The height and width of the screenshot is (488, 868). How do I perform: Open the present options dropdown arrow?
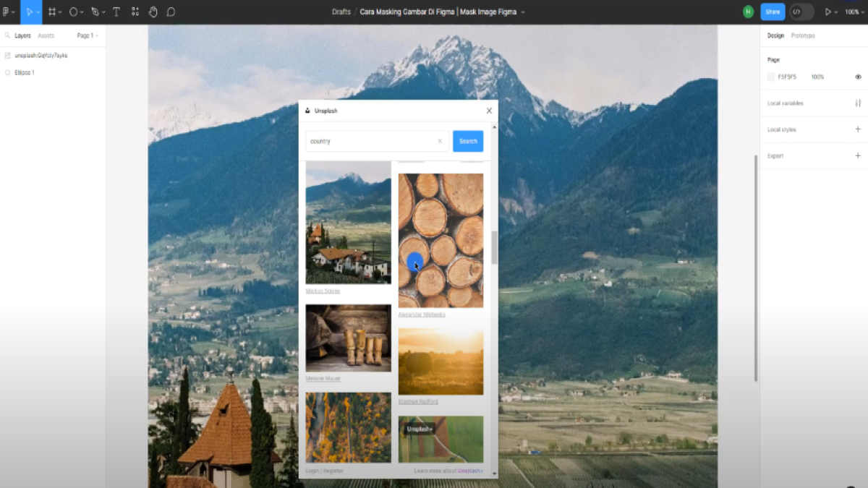point(836,12)
